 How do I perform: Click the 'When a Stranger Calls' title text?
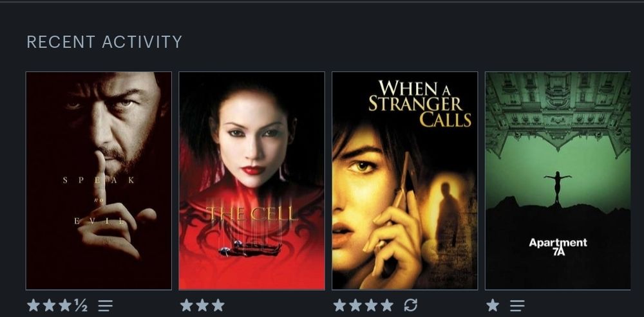coord(420,104)
